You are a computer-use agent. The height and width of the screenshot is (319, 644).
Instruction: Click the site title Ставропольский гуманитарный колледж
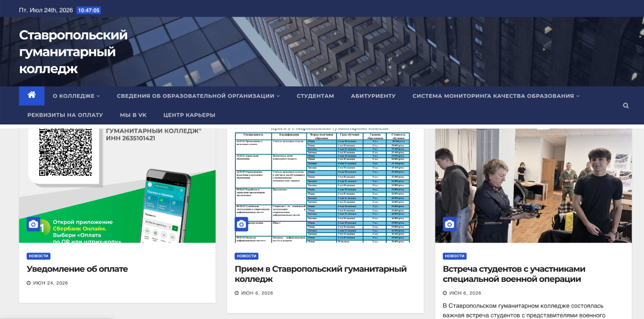(x=73, y=52)
